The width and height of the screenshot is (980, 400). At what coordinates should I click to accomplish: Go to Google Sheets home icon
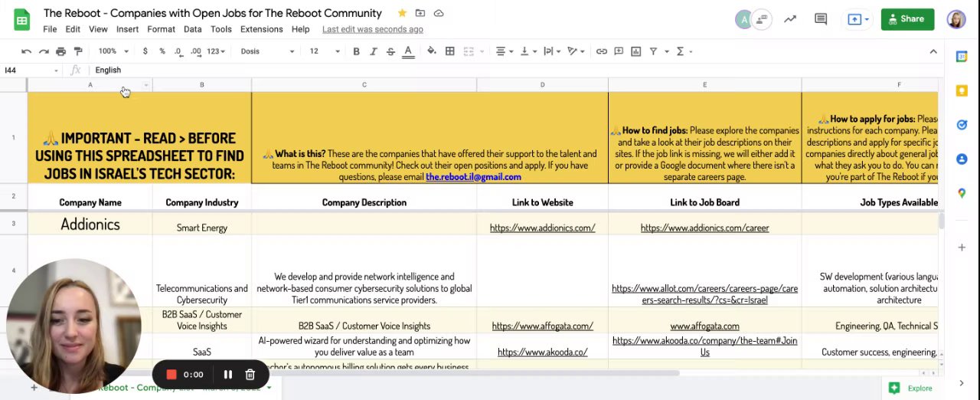(21, 21)
